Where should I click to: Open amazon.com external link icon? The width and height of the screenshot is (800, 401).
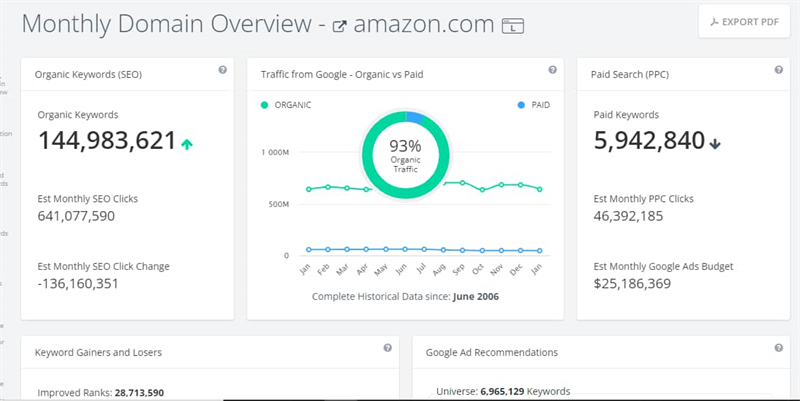point(339,26)
